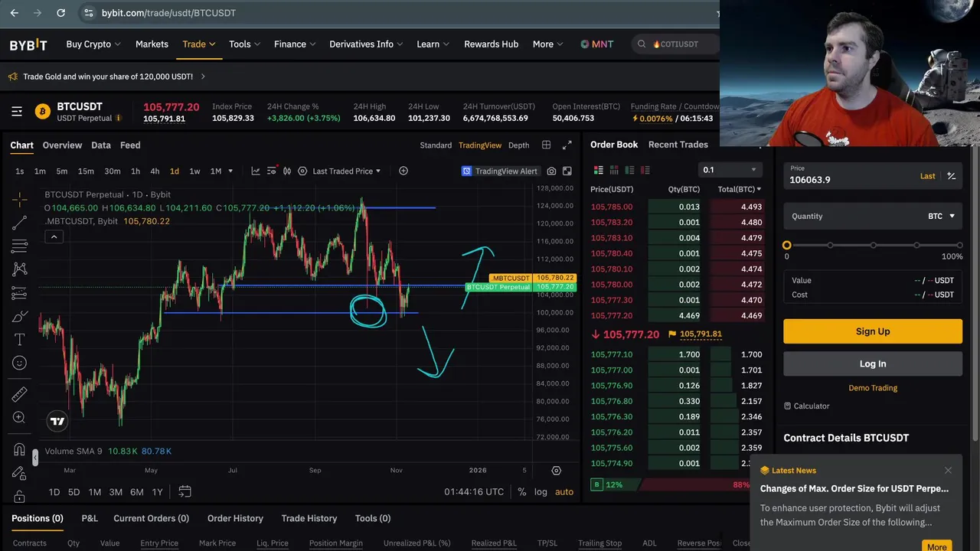Toggle auto scale on chart
This screenshot has width=980, height=551.
coord(564,491)
